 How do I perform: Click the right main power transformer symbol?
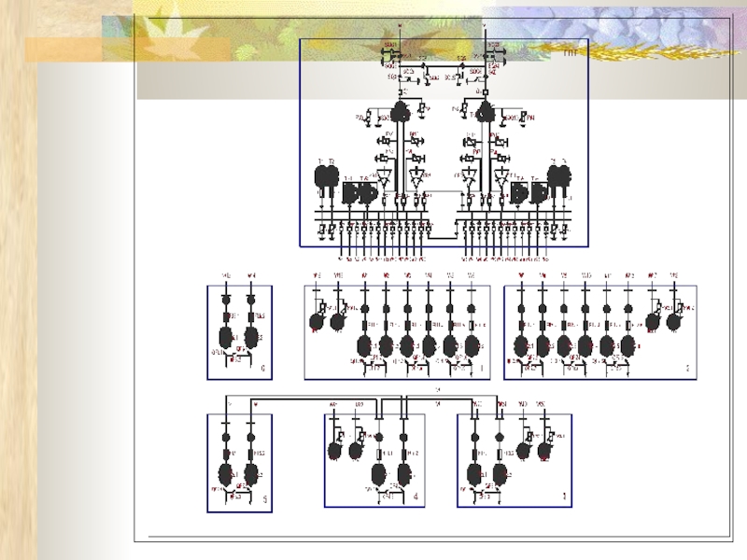[x=485, y=114]
